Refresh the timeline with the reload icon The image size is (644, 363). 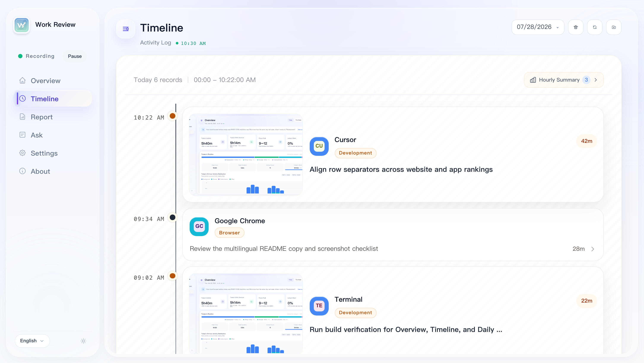[595, 27]
